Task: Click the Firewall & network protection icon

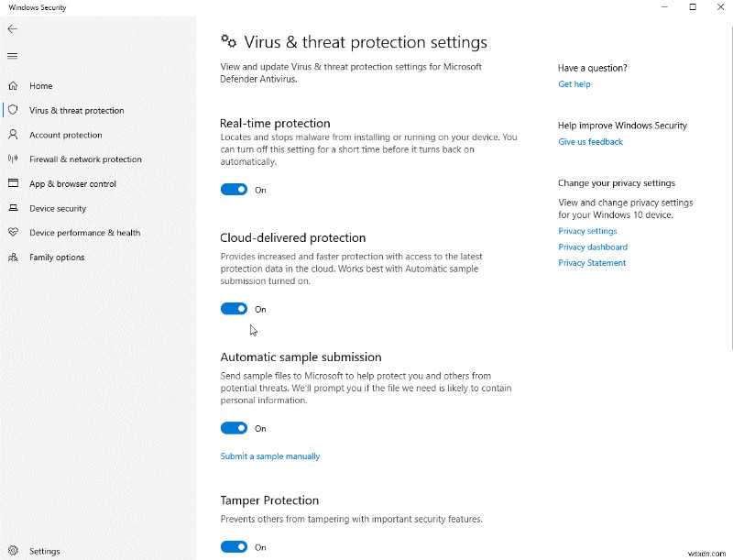Action: (13, 159)
